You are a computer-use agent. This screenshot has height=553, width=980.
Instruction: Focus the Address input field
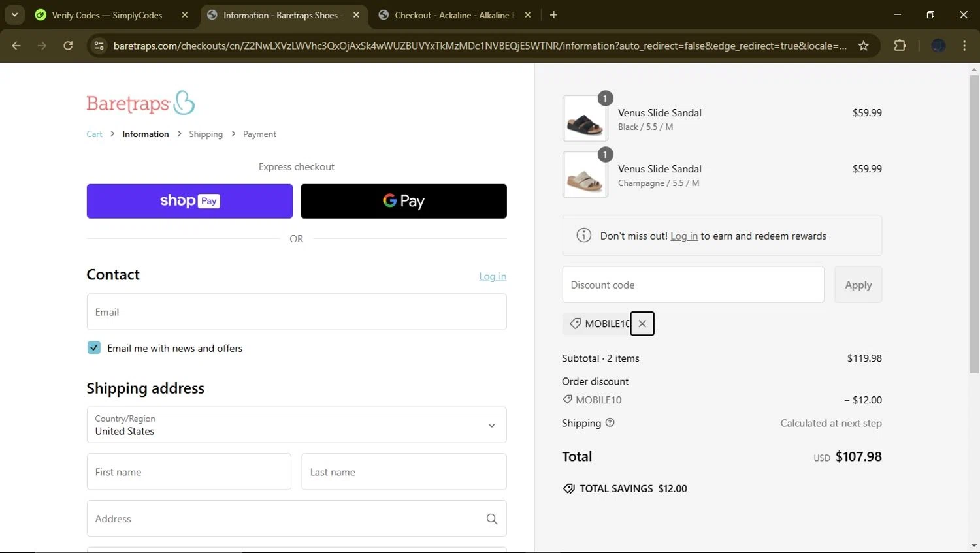pos(297,519)
